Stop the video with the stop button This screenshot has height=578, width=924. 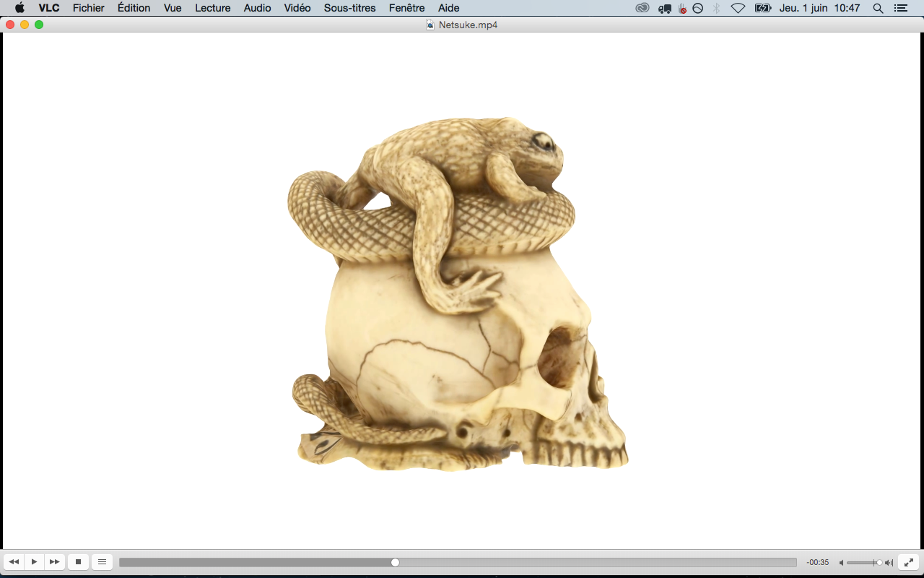[x=78, y=562]
